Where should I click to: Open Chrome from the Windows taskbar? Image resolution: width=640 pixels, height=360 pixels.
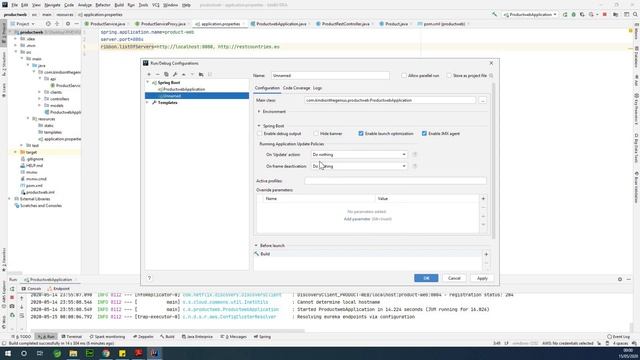pos(106,353)
